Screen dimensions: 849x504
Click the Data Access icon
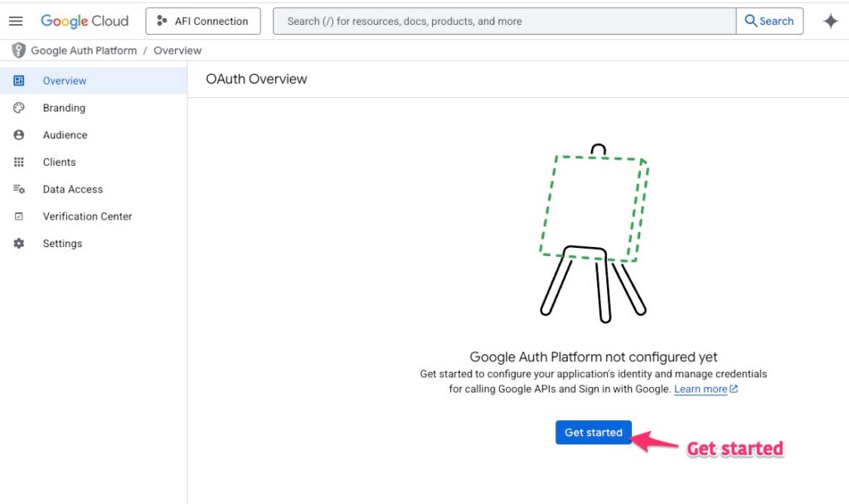(19, 189)
